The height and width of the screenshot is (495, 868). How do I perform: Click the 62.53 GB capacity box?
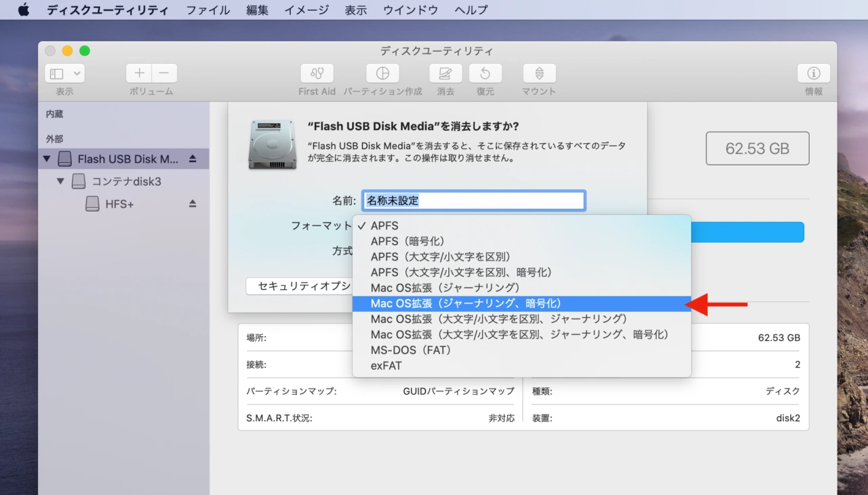pyautogui.click(x=757, y=148)
